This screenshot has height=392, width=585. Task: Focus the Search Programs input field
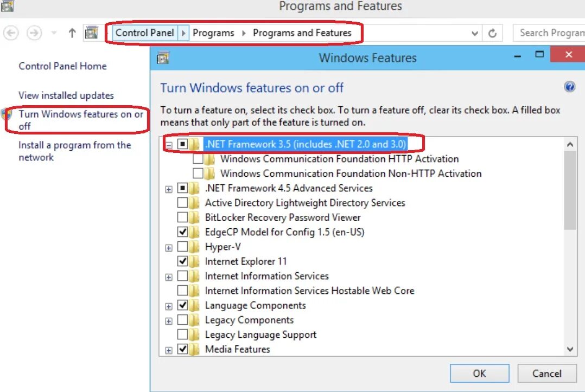pyautogui.click(x=549, y=33)
